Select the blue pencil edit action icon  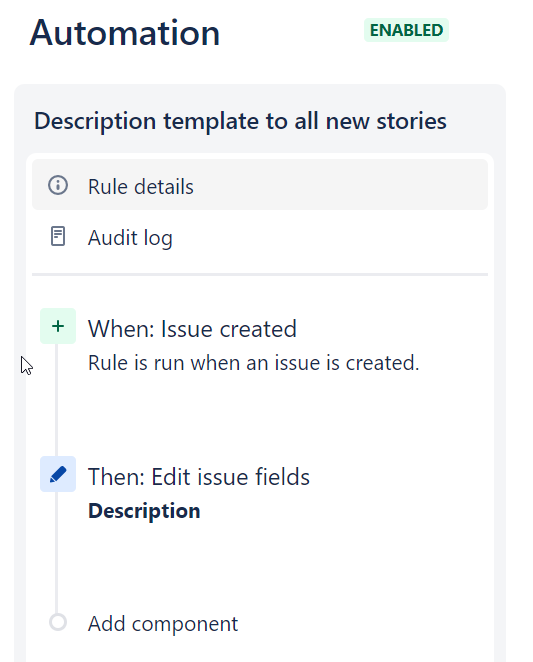58,474
